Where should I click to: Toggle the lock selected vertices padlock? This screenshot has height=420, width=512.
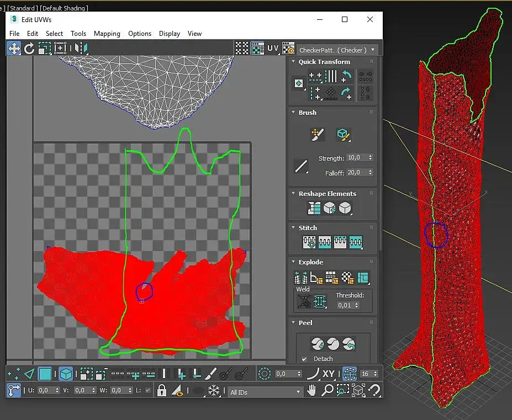(161, 391)
